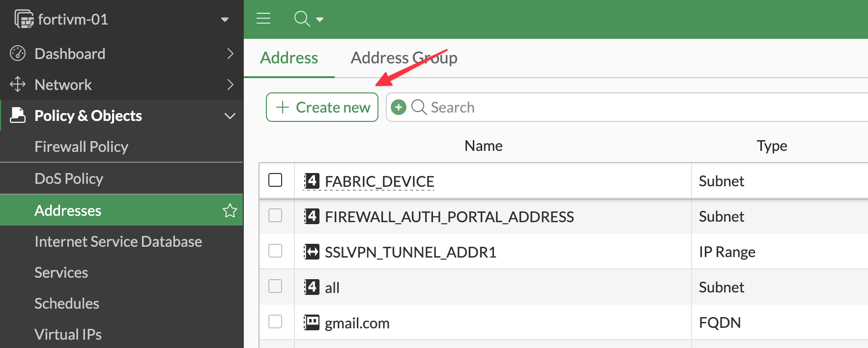Click the Network arrows icon
The image size is (868, 348).
pyautogui.click(x=18, y=85)
